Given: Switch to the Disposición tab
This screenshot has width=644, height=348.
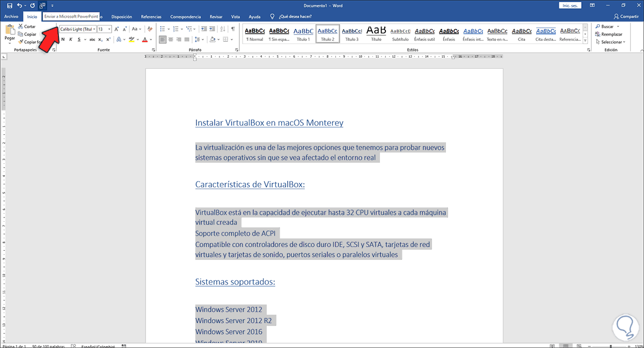Looking at the screenshot, I should coord(121,17).
